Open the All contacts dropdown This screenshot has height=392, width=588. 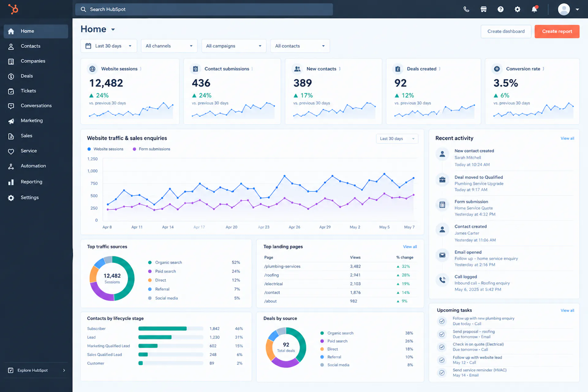tap(300, 46)
